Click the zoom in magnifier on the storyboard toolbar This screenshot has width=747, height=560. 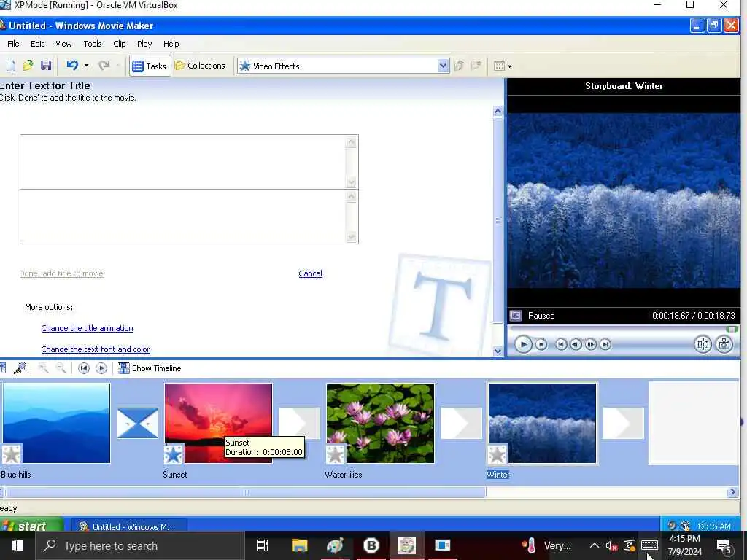click(x=43, y=368)
